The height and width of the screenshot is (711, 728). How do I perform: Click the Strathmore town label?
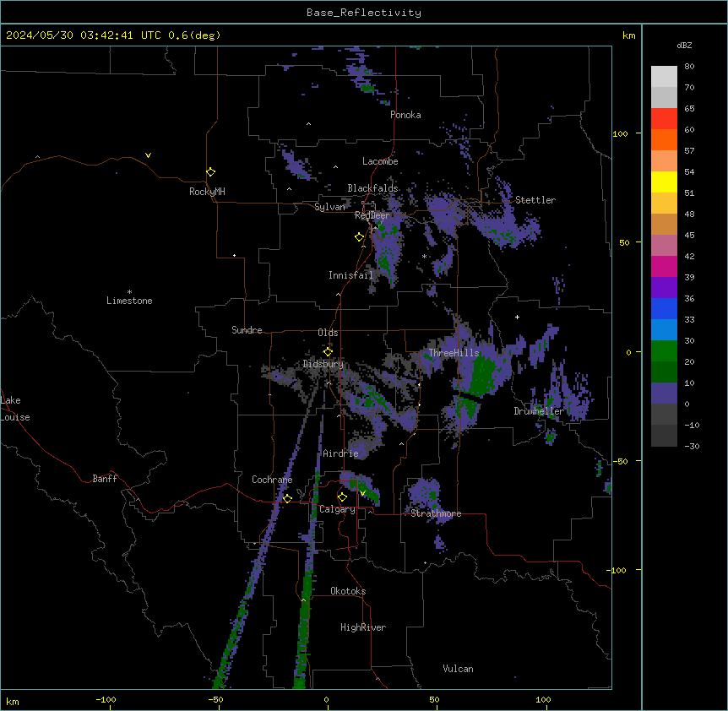(436, 513)
